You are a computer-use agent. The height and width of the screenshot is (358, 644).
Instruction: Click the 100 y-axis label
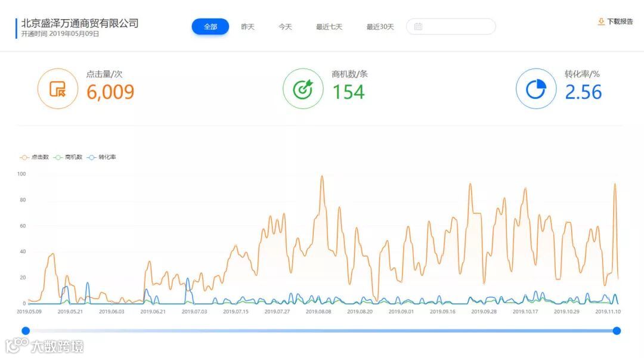(x=21, y=174)
